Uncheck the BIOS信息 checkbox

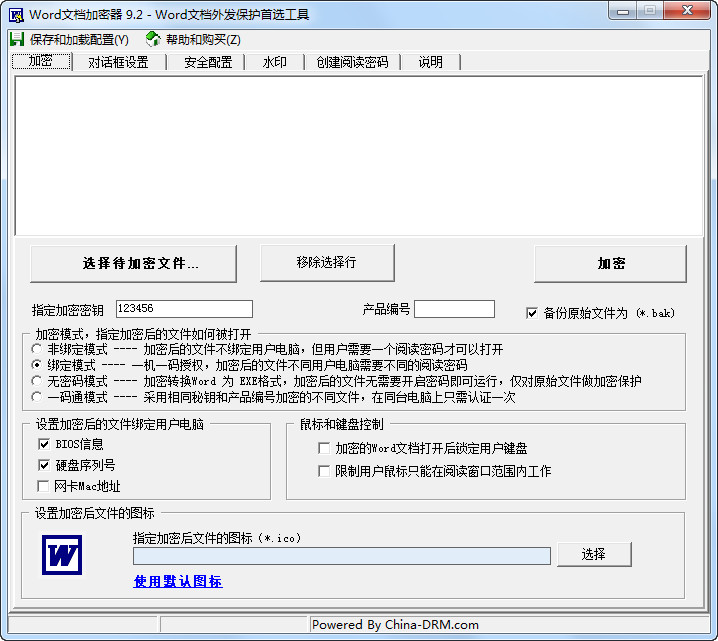pyautogui.click(x=44, y=444)
